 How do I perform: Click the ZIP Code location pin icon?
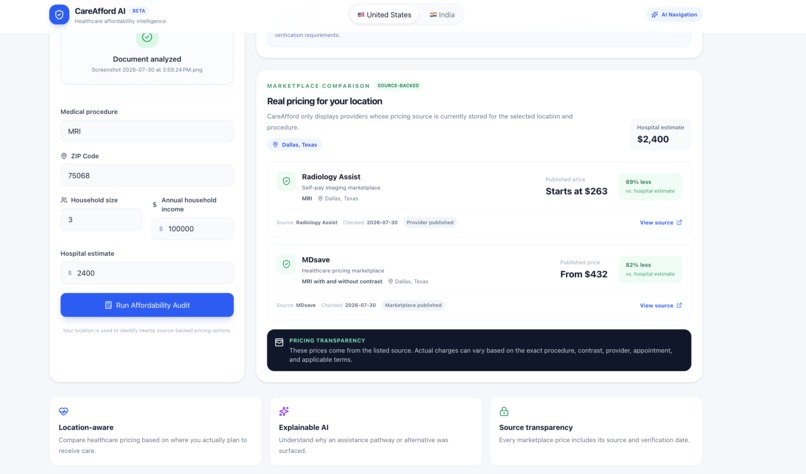click(64, 156)
